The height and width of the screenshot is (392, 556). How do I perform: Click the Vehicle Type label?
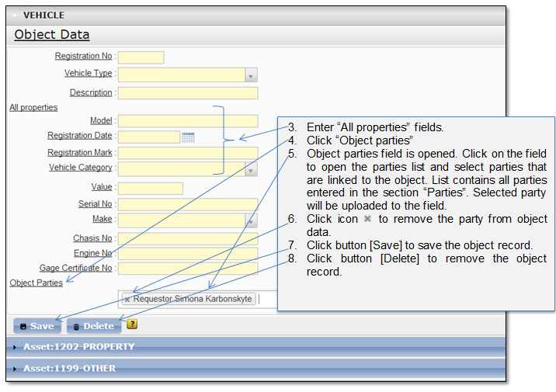pyautogui.click(x=88, y=73)
